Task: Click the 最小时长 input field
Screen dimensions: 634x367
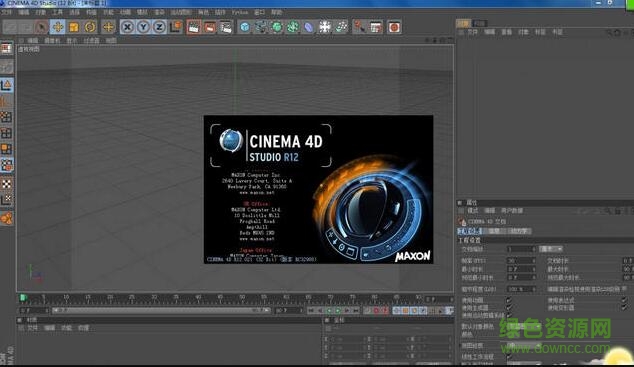Action: point(521,269)
